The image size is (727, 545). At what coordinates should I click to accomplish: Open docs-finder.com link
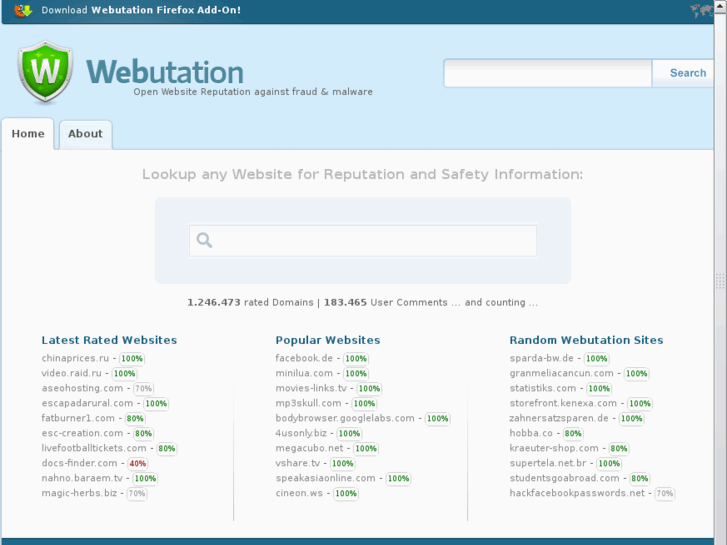[79, 463]
